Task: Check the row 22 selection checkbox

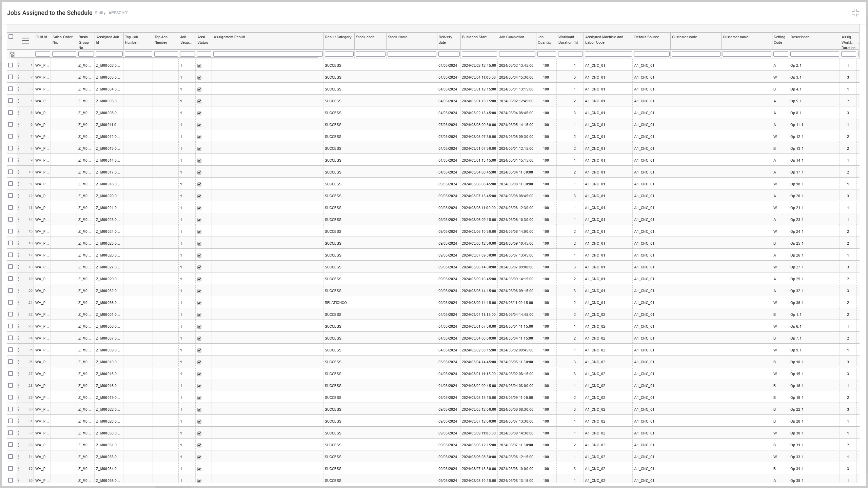Action: click(11, 314)
